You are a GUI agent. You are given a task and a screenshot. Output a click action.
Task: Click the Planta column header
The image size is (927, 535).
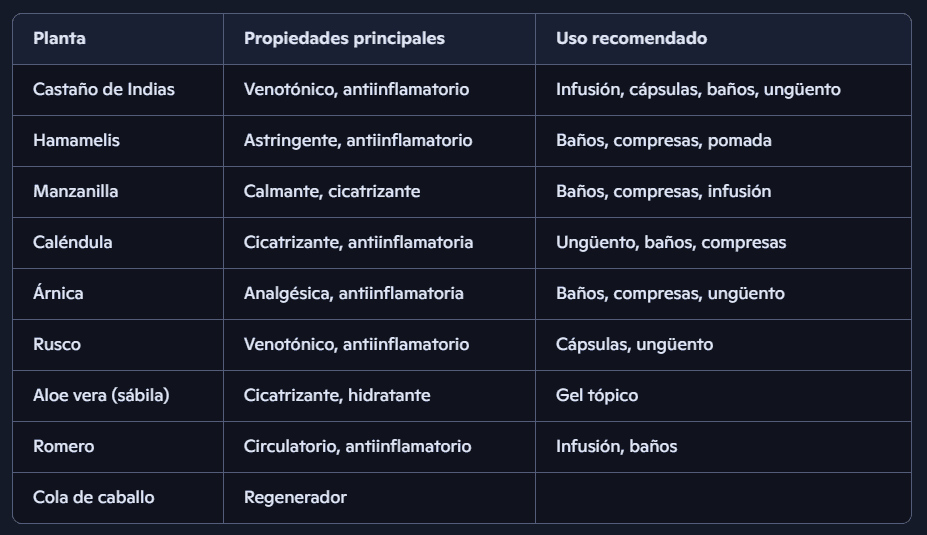coord(59,38)
